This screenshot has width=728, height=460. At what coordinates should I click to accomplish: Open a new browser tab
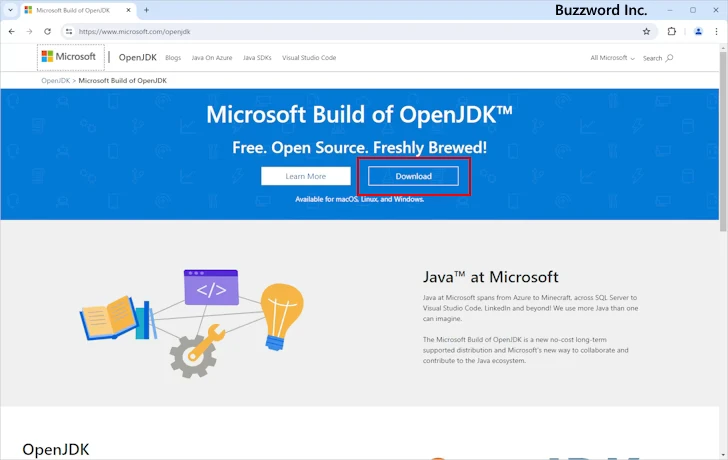[146, 10]
